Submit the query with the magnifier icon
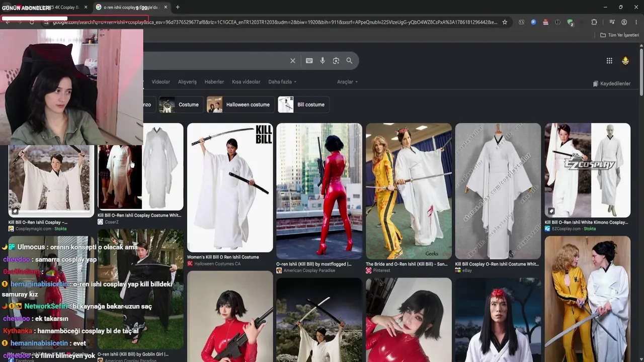 pos(349,61)
